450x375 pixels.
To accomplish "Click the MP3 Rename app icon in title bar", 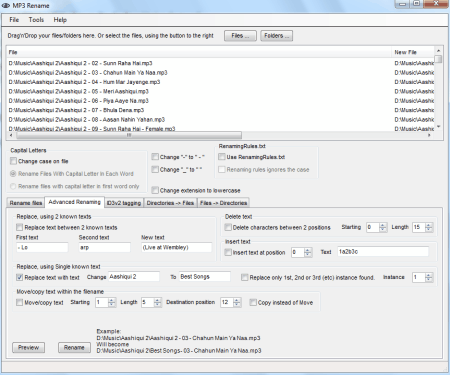I will point(6,6).
